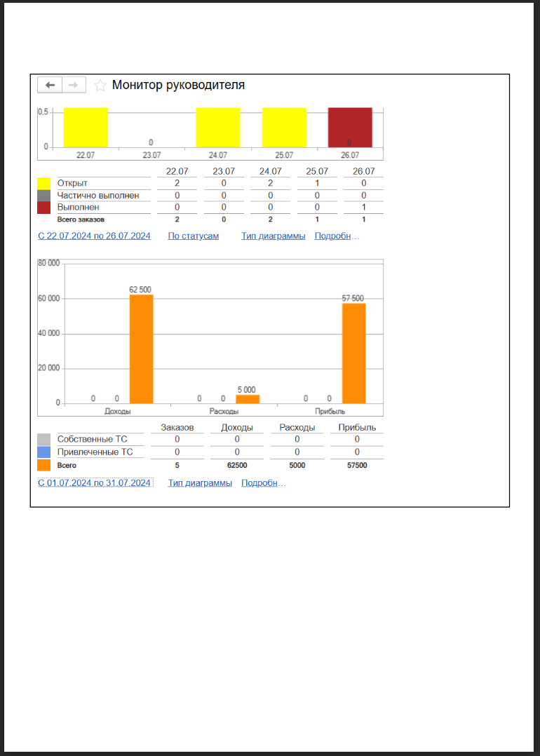Image resolution: width=540 pixels, height=756 pixels.
Task: Click the red Выполнен legend swatch
Action: click(x=43, y=207)
